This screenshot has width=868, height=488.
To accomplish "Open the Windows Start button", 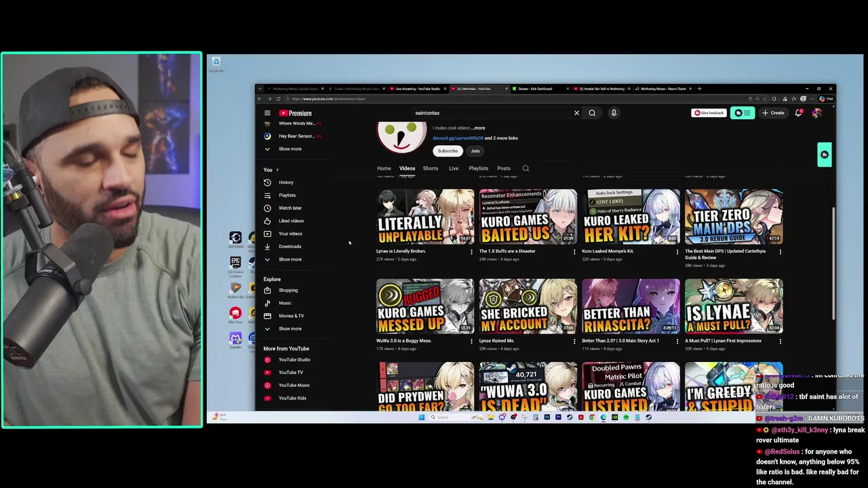I will (421, 418).
